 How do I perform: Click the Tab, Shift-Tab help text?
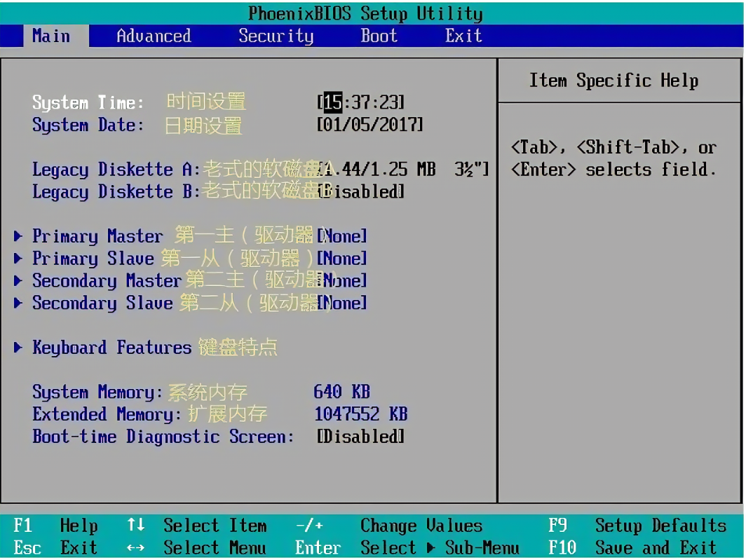tap(613, 158)
